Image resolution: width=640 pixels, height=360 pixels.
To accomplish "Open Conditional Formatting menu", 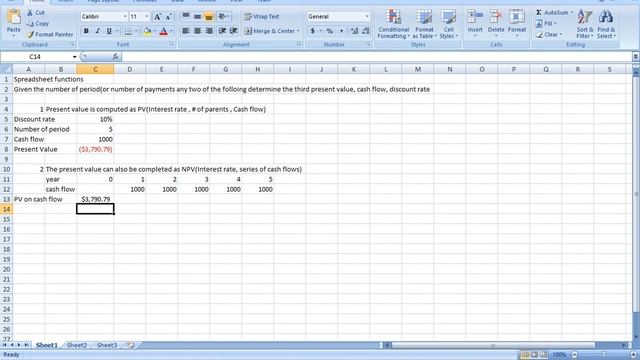I will coord(393,24).
